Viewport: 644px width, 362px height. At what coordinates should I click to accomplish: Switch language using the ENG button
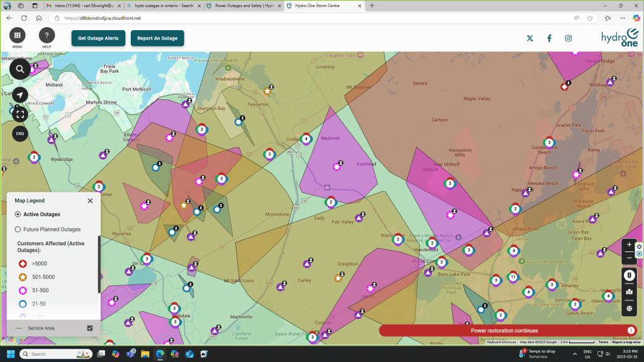[x=20, y=133]
